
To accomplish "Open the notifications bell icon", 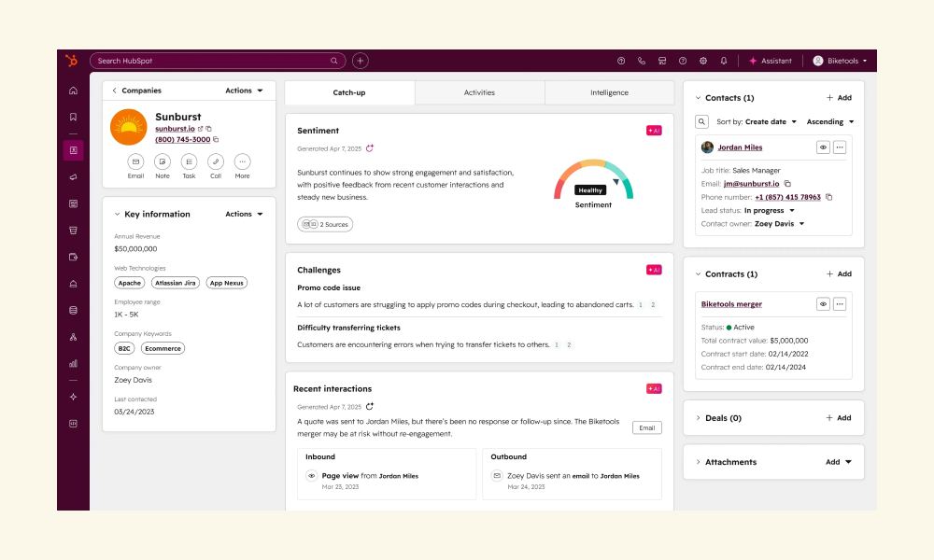I will [724, 61].
